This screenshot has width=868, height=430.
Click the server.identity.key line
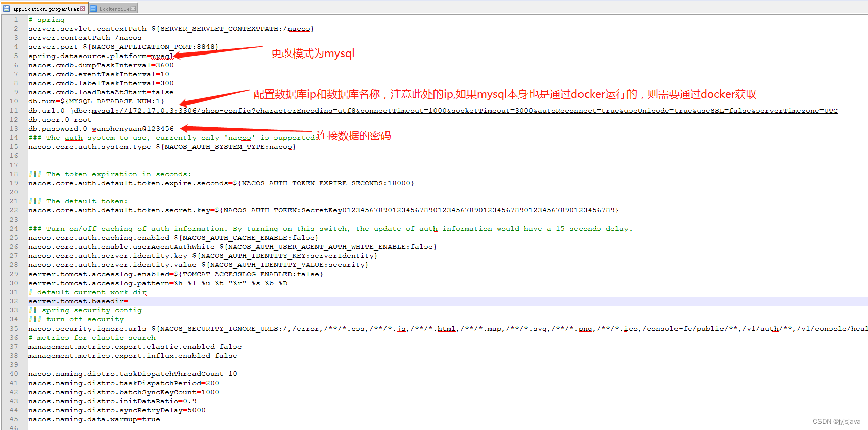pyautogui.click(x=203, y=256)
